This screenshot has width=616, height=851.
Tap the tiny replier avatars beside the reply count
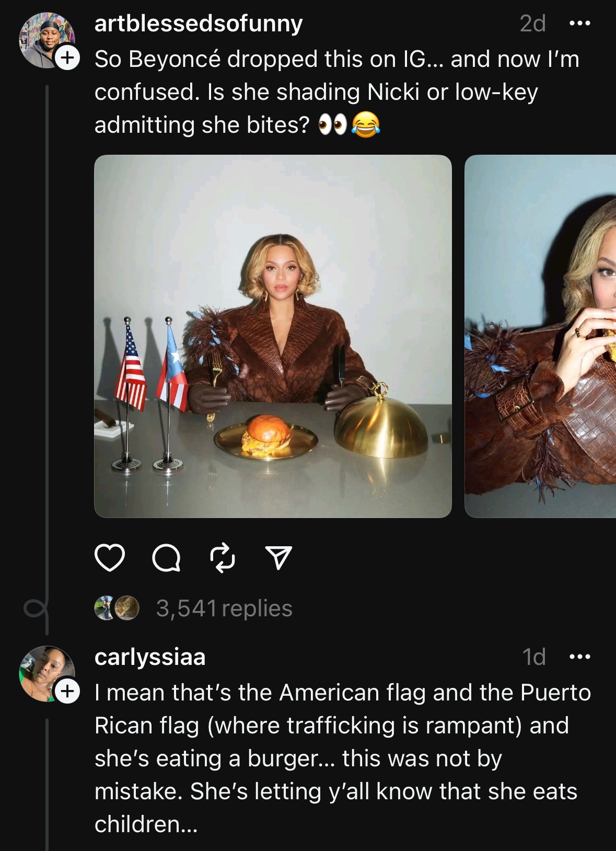pyautogui.click(x=117, y=608)
